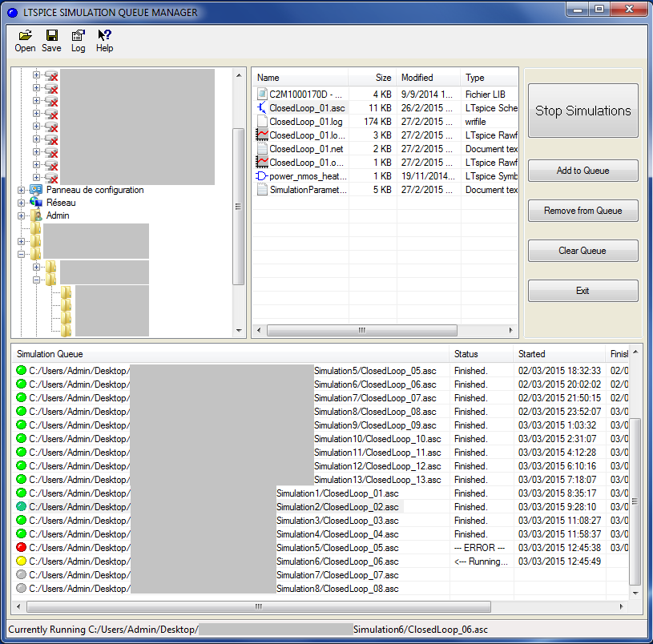The image size is (653, 644).
Task: Click the Clear Queue button
Action: [x=582, y=251]
